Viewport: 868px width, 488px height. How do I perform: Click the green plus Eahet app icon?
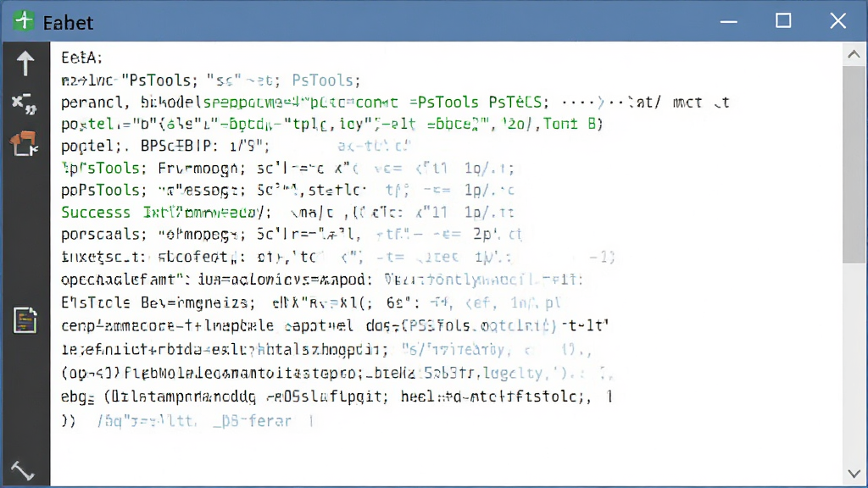pyautogui.click(x=24, y=21)
